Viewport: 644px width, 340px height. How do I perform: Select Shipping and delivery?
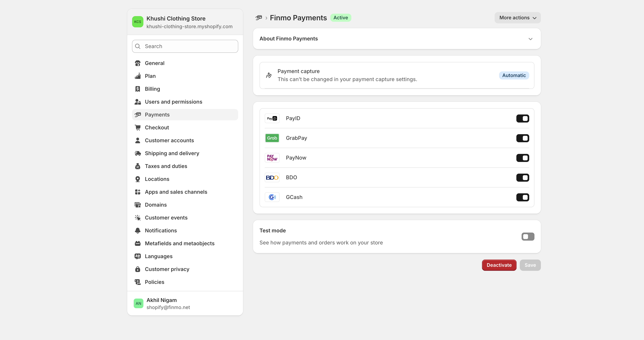(185, 153)
